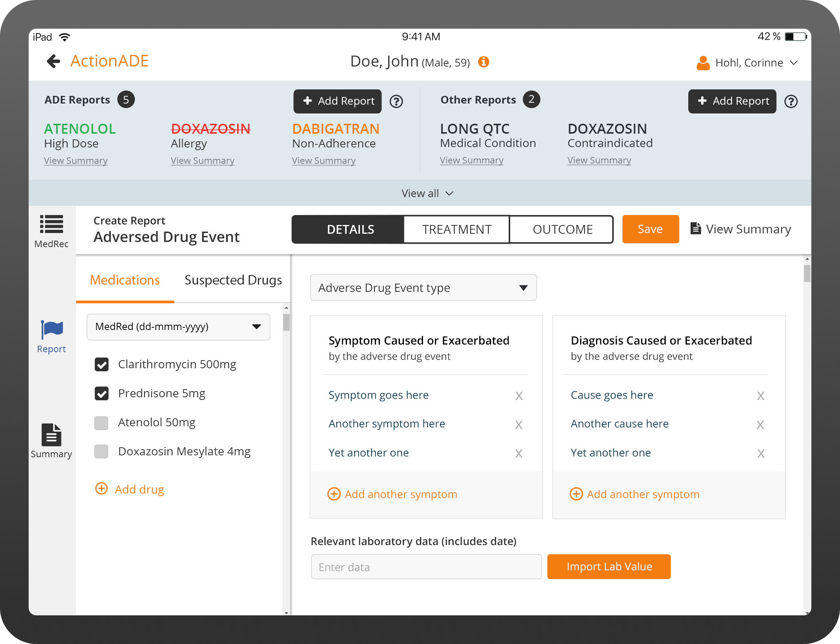
Task: Click the struck-through DOXAZOSIN report title
Action: (x=211, y=129)
